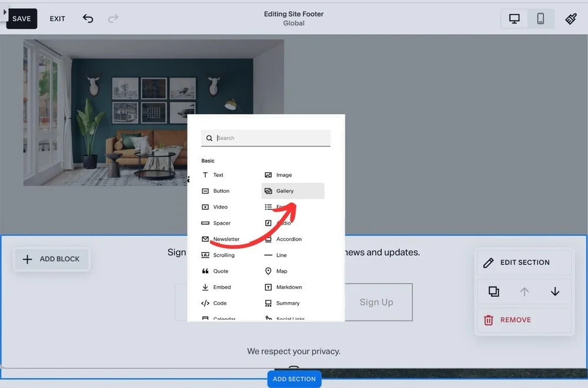
Task: Move the section up
Action: 524,291
